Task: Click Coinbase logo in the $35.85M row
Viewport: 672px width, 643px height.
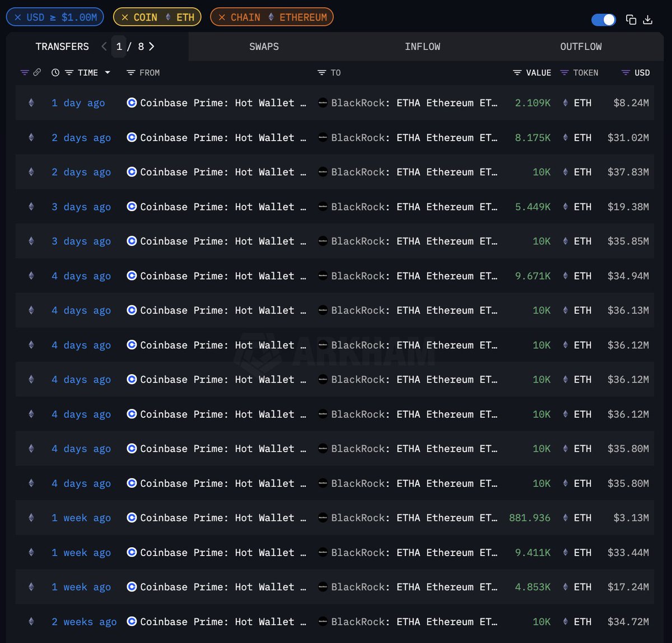Action: [x=132, y=241]
